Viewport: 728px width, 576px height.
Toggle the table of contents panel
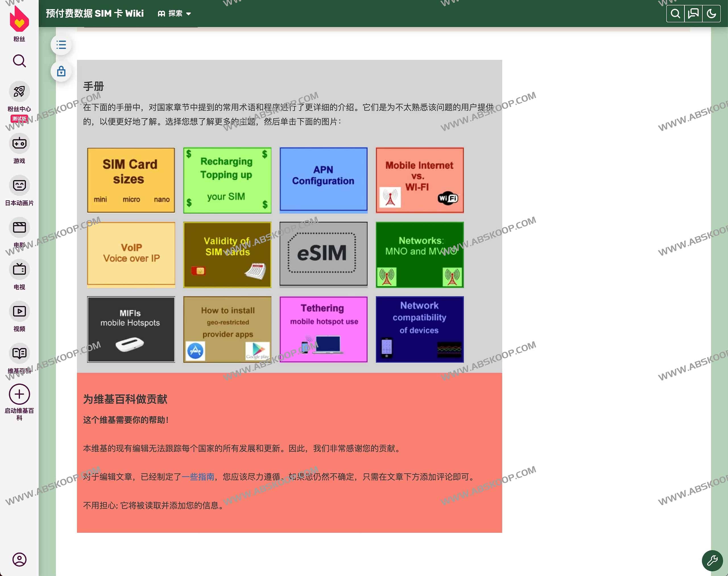[61, 44]
